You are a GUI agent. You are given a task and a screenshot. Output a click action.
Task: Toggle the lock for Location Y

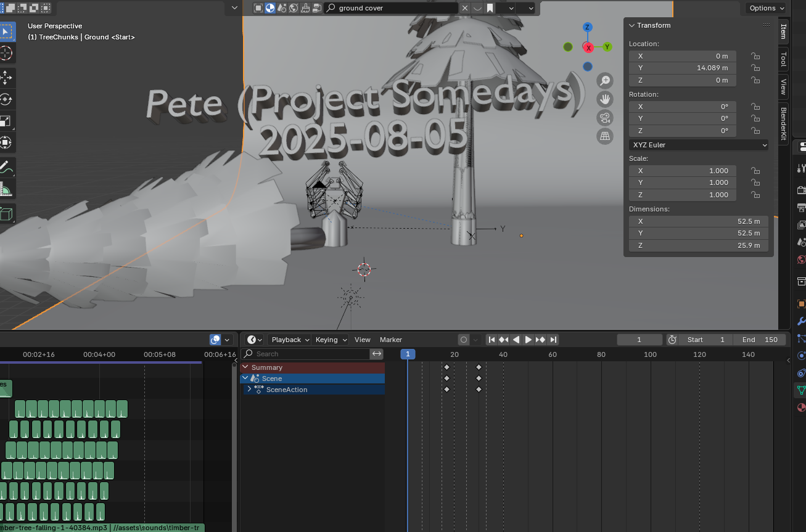[x=755, y=68]
